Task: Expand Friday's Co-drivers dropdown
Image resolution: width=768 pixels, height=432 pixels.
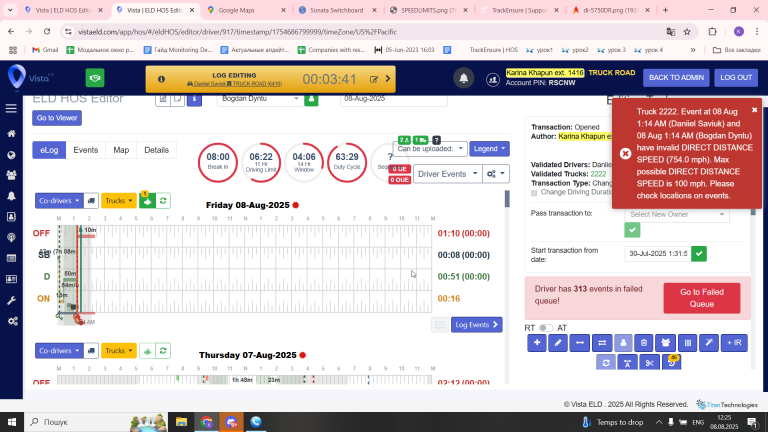Action: click(59, 201)
